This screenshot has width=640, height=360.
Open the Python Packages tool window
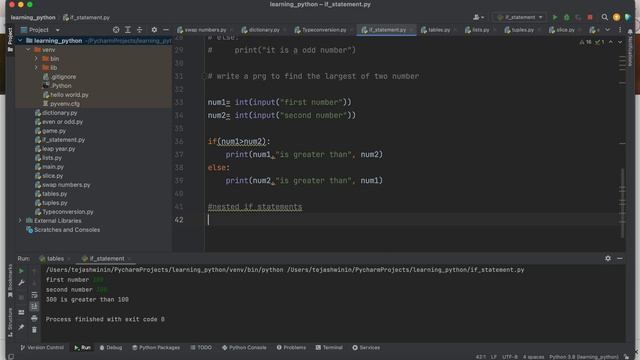[x=156, y=348]
